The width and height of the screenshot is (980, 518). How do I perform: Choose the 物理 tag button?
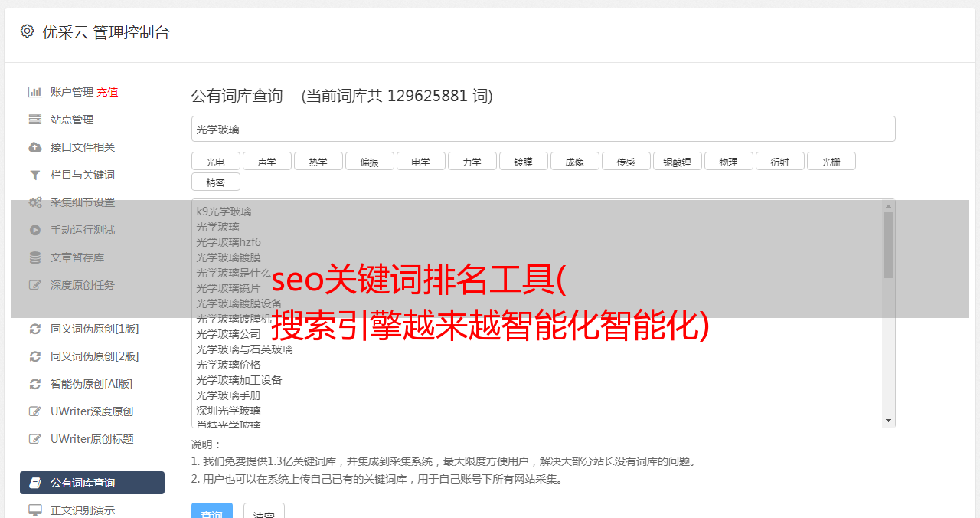pos(729,161)
